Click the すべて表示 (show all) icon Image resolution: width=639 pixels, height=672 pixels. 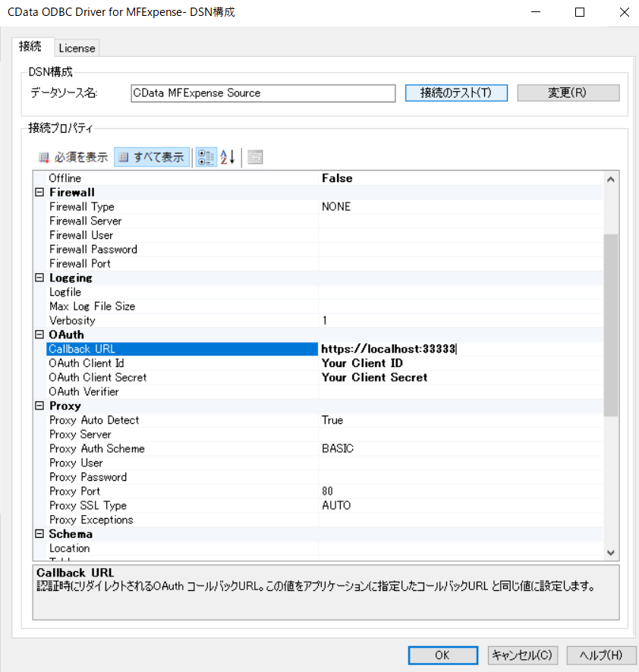point(150,157)
